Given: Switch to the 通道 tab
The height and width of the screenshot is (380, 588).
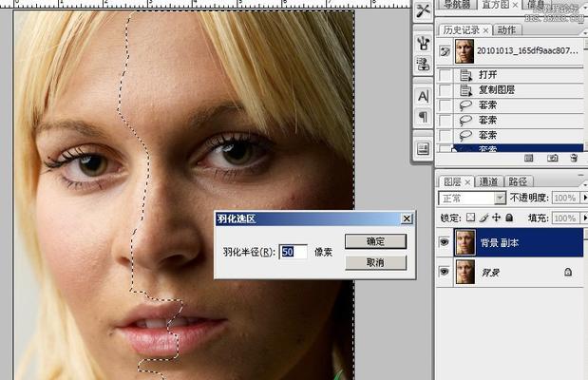Looking at the screenshot, I should pyautogui.click(x=488, y=182).
